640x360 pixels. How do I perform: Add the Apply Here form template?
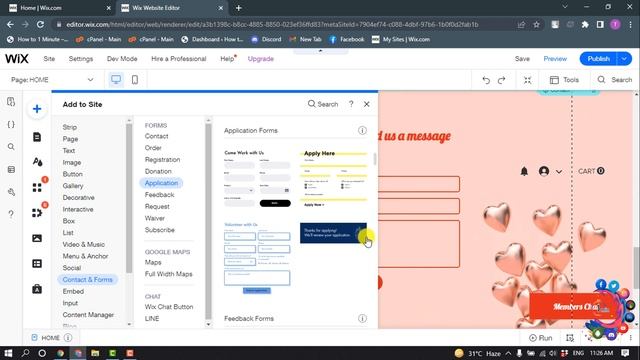click(x=333, y=179)
